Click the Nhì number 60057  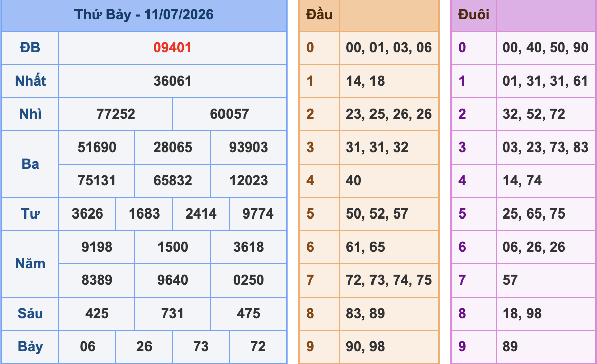pos(230,114)
